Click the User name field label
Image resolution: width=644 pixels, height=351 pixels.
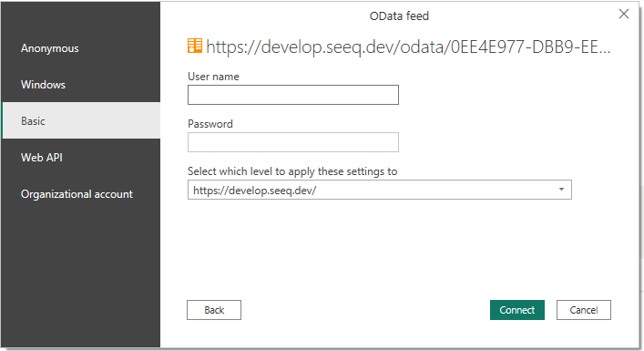[x=213, y=77]
